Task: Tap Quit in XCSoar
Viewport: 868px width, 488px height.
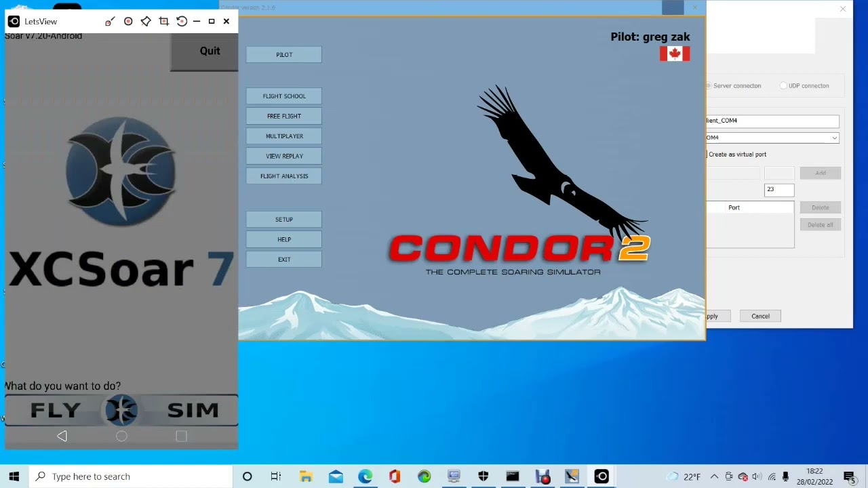Action: coord(205,51)
